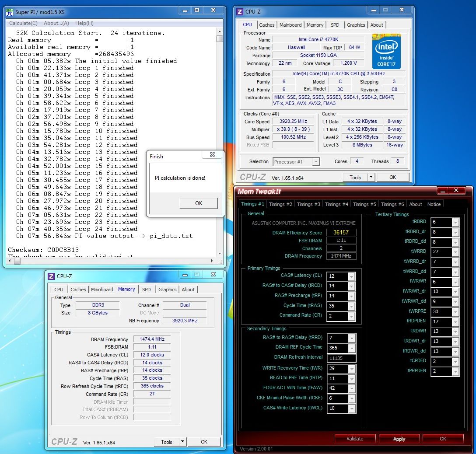Screen dimensions: 476x454
Task: Click the CPU-Z logo icon in the processor window title bar
Action: point(239,12)
